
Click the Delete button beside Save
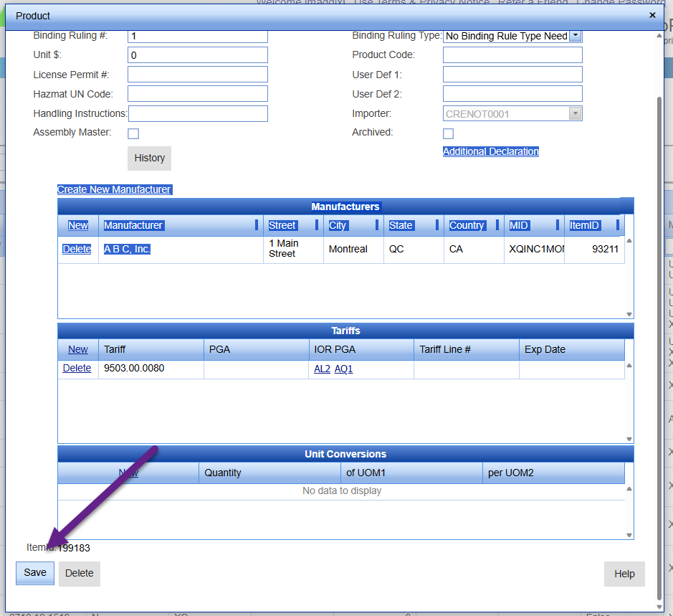(80, 573)
